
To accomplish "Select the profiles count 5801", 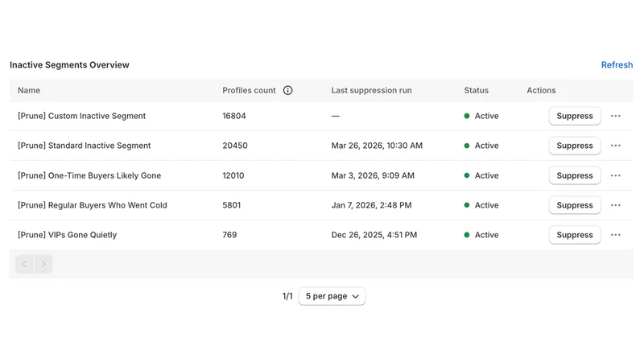I will click(232, 205).
